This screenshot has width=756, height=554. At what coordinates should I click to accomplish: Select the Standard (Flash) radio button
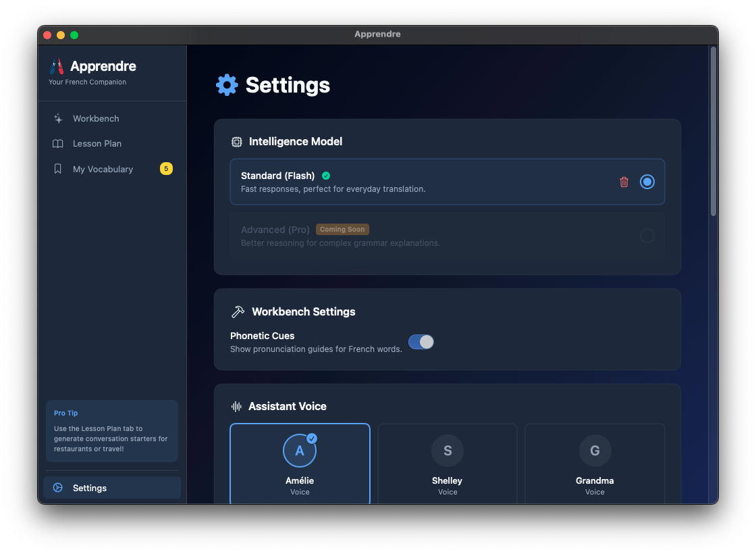click(647, 182)
